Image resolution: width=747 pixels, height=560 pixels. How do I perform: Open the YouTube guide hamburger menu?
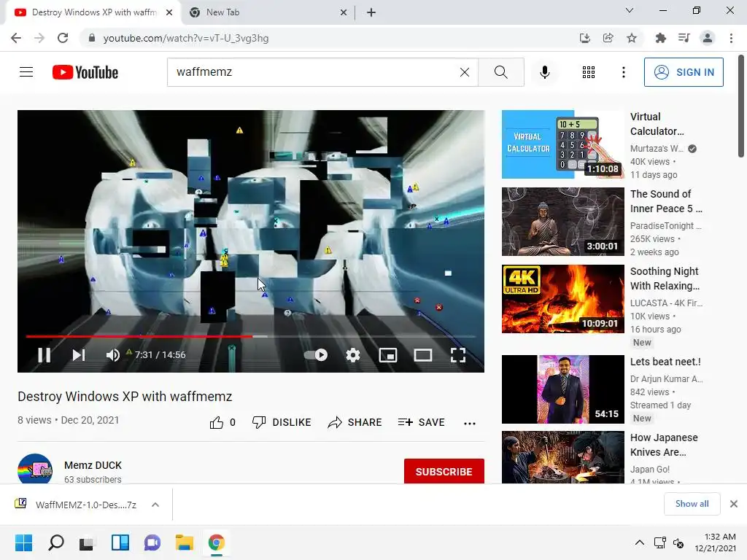tap(26, 72)
